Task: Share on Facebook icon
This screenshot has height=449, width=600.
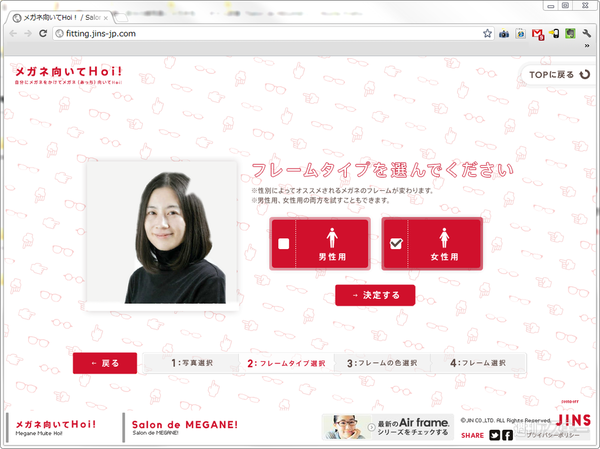Action: point(507,435)
